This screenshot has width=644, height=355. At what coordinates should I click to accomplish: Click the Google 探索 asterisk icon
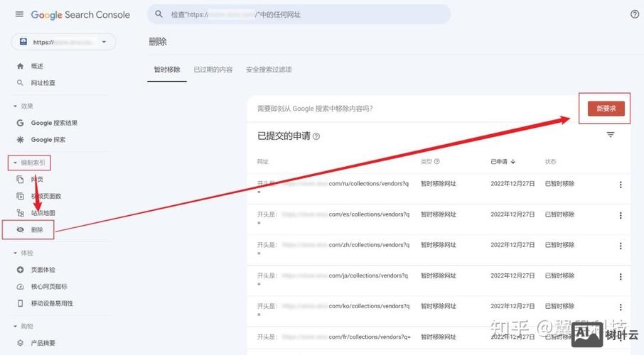pyautogui.click(x=20, y=140)
